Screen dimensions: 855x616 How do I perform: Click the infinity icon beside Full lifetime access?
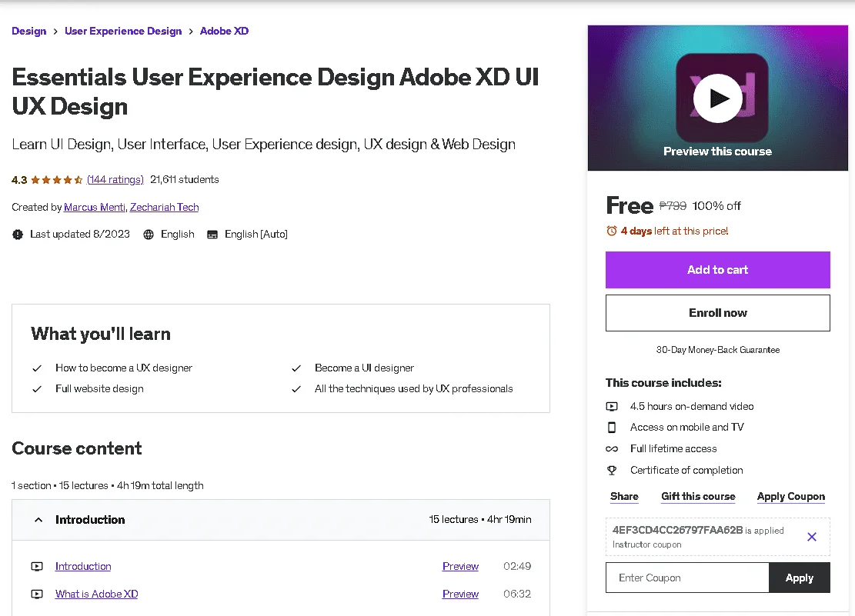point(612,448)
